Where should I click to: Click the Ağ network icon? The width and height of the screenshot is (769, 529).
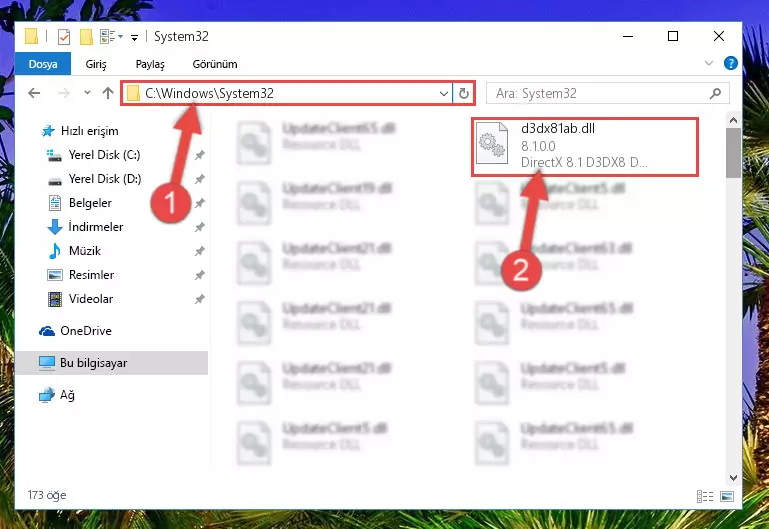click(47, 395)
